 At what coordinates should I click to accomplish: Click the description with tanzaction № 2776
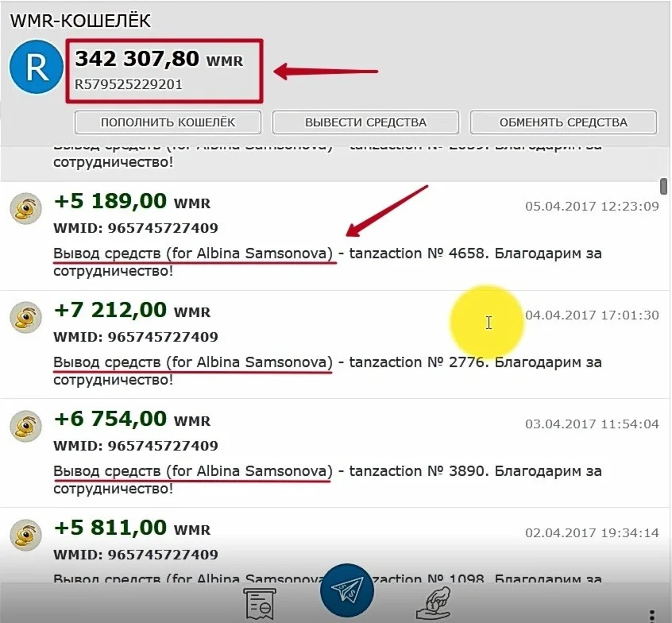click(x=327, y=371)
